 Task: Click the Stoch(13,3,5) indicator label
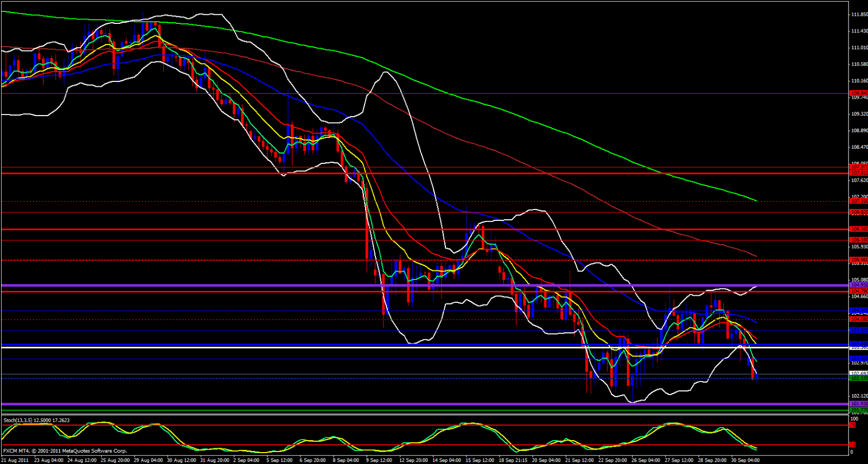click(x=36, y=420)
